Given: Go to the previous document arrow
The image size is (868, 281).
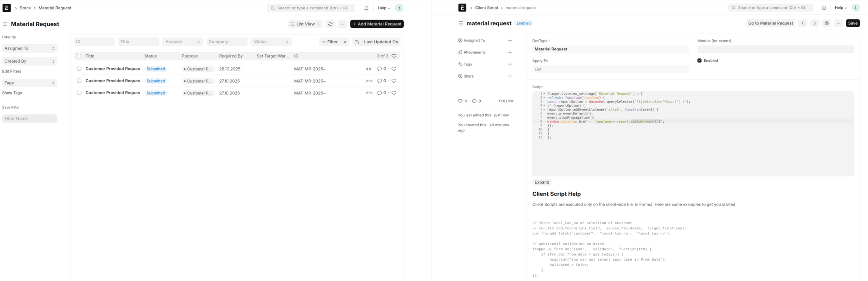Looking at the screenshot, I should pos(802,23).
